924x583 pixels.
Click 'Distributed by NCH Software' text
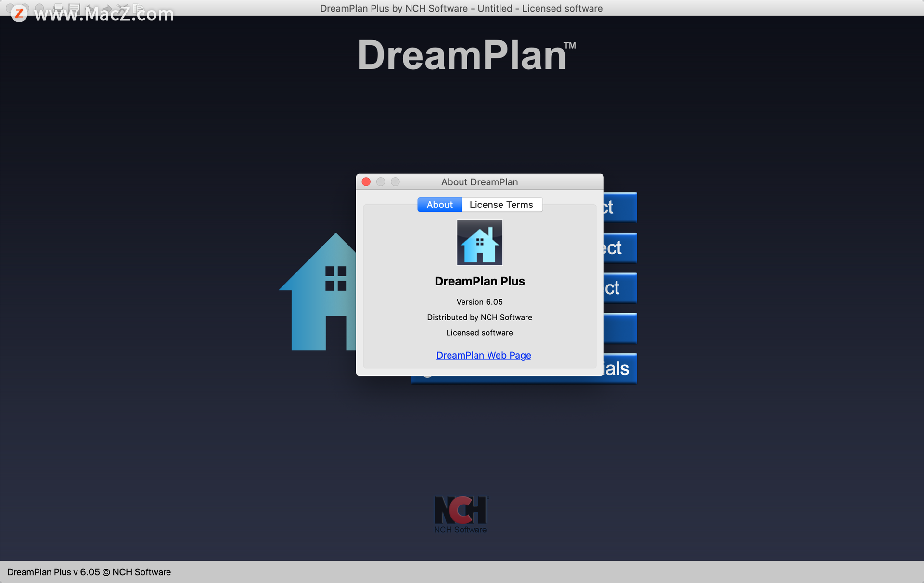pos(480,317)
